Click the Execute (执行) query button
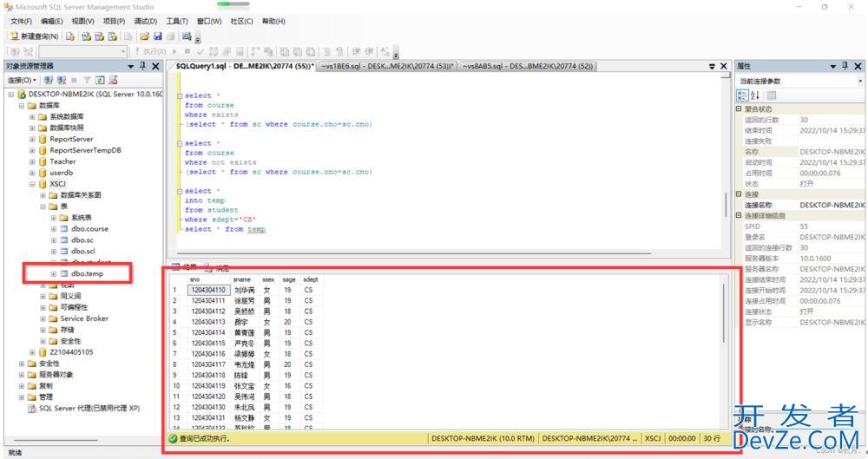 point(150,51)
